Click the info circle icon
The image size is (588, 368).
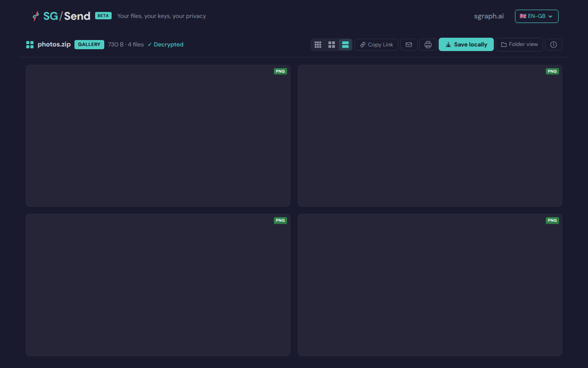coord(554,45)
